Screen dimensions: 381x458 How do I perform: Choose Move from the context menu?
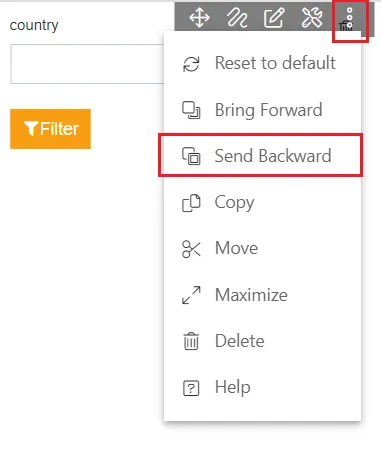pyautogui.click(x=262, y=248)
